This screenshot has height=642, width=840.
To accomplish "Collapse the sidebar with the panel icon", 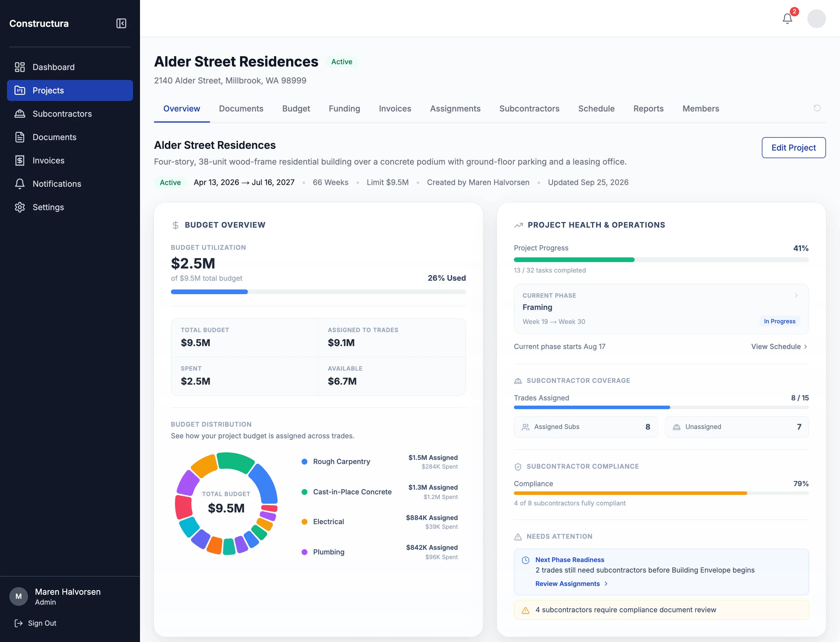I will [x=121, y=23].
